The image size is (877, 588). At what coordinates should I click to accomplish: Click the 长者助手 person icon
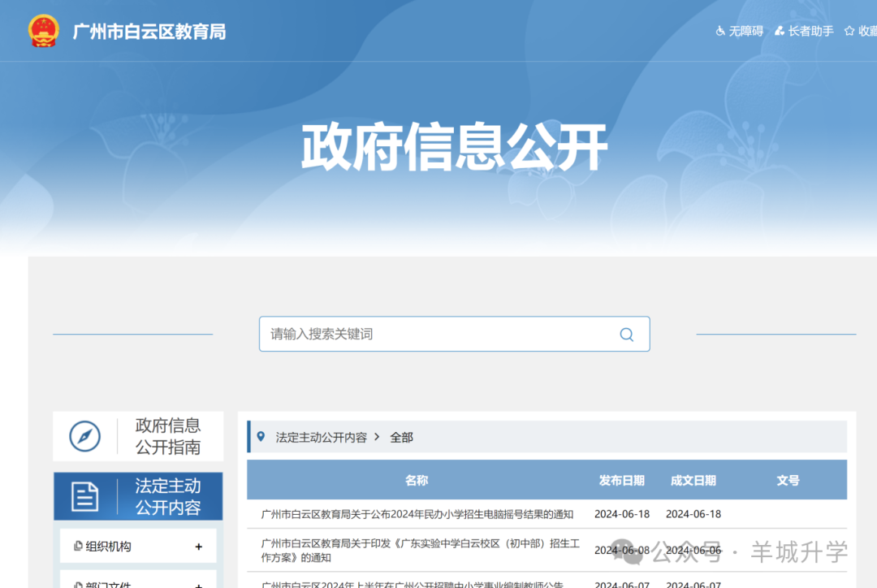[780, 32]
